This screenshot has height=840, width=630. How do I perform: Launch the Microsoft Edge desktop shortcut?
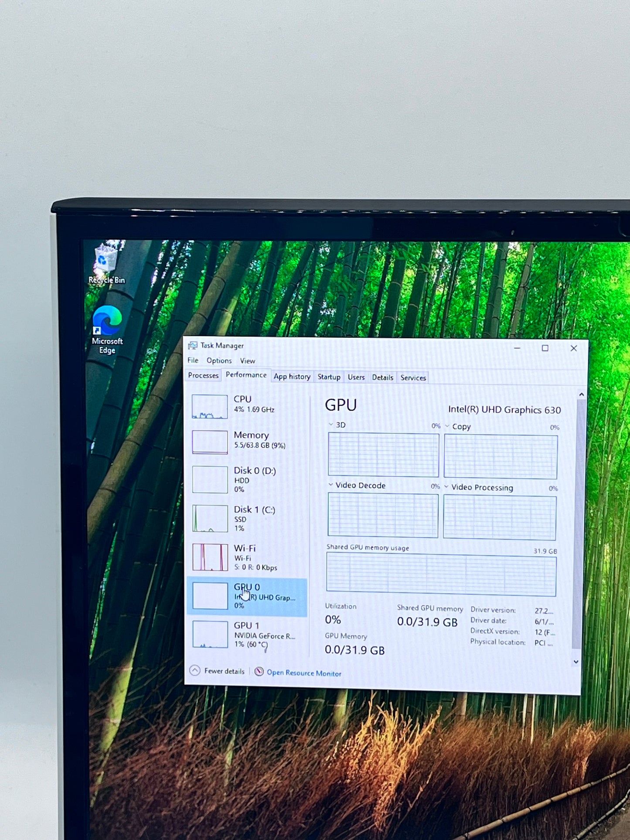pos(107,330)
